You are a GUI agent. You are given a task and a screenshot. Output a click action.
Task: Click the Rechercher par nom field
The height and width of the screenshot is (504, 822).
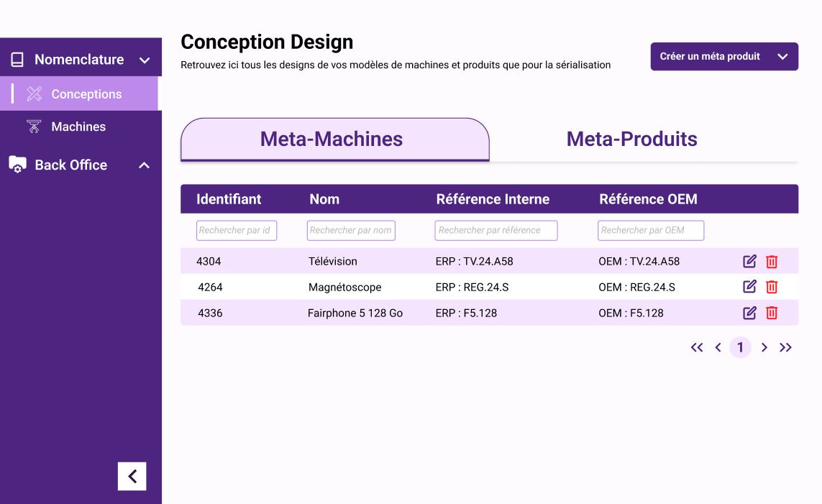(x=351, y=231)
